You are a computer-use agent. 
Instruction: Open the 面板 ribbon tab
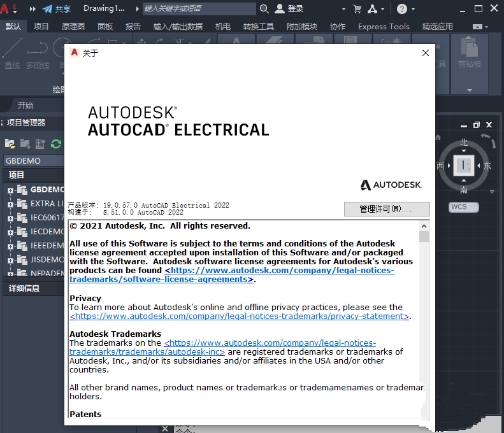105,26
